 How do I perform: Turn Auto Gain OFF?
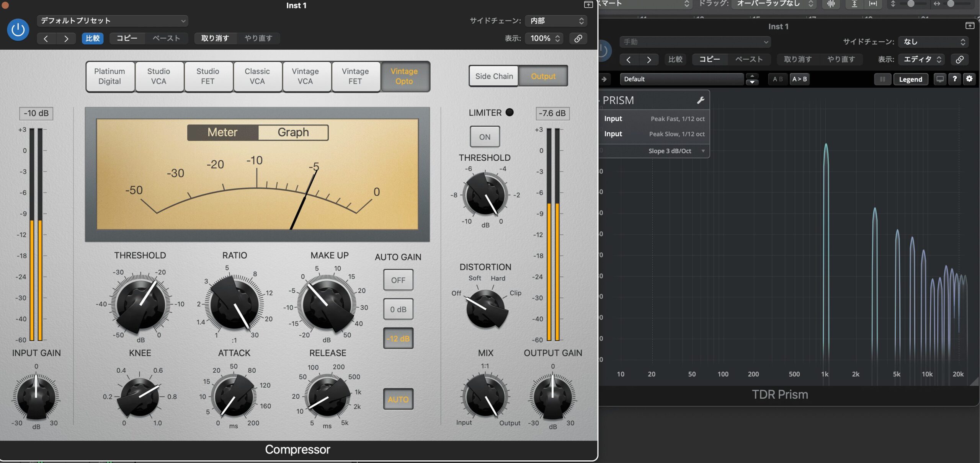click(398, 280)
